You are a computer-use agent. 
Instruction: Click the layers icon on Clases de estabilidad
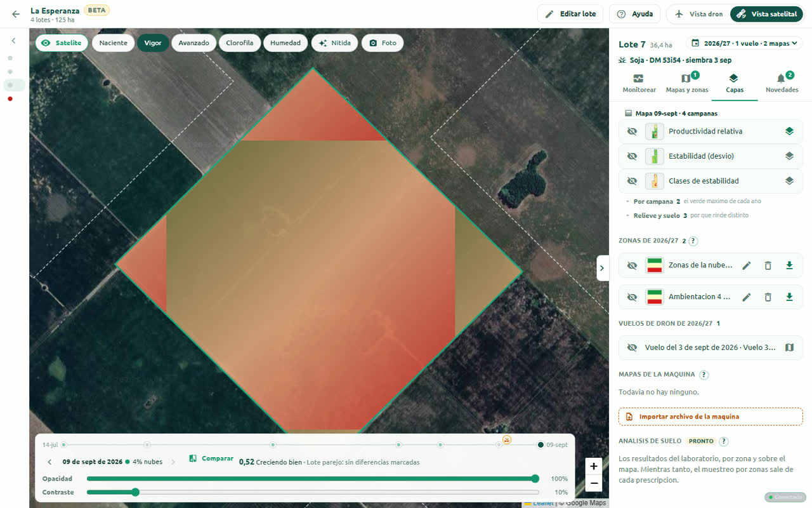coord(789,181)
